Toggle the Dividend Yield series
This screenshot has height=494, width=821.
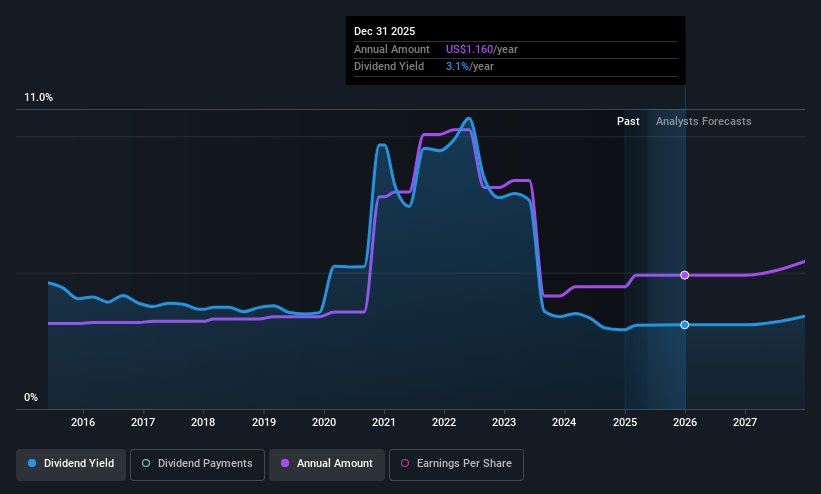(x=71, y=464)
